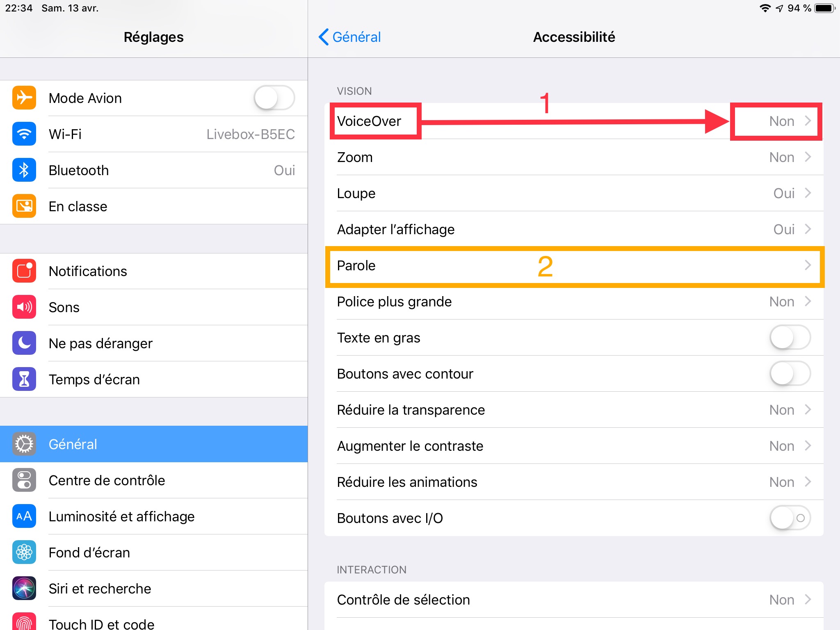The image size is (840, 630).
Task: Go back to Général
Action: click(x=350, y=37)
